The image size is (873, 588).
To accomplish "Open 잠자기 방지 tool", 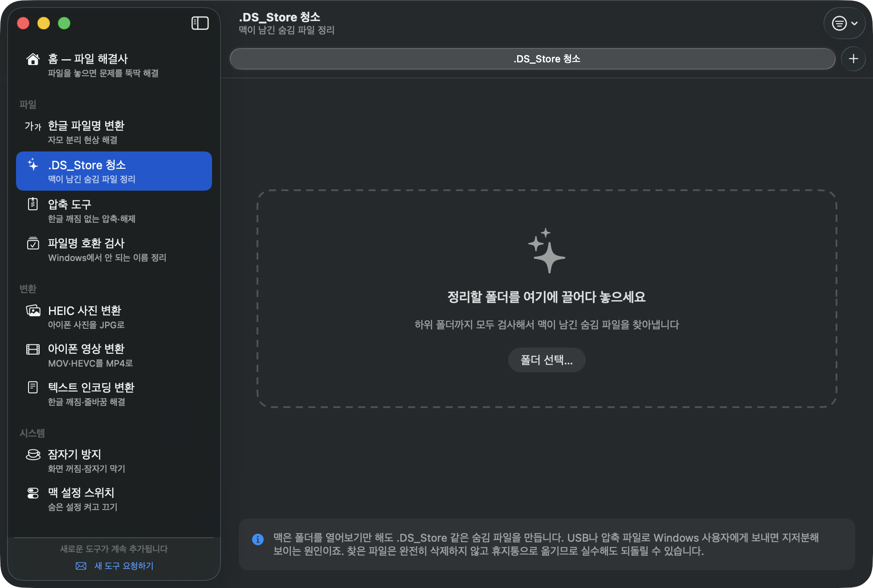I will [x=114, y=461].
